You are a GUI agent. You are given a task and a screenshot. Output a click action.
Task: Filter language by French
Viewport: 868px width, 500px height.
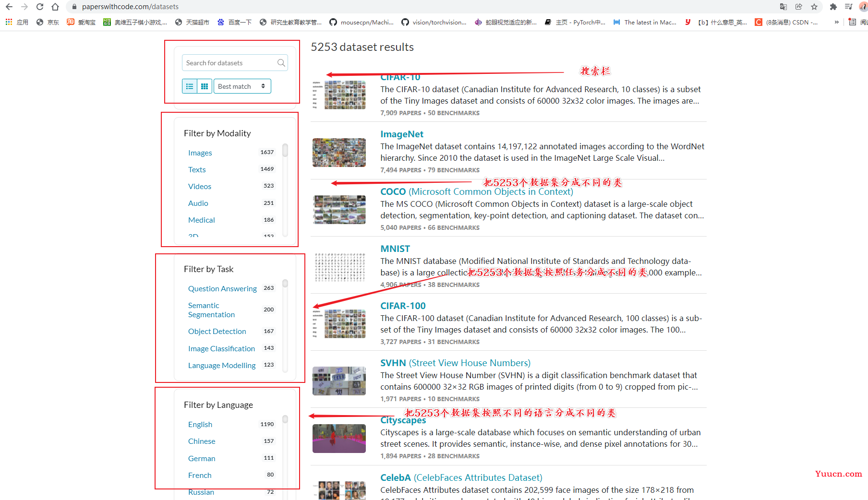200,475
